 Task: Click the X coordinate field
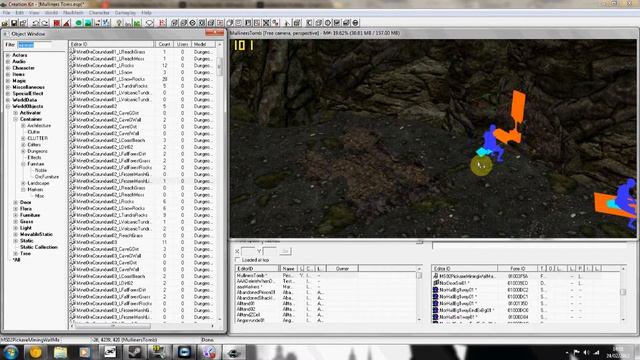coord(248,251)
